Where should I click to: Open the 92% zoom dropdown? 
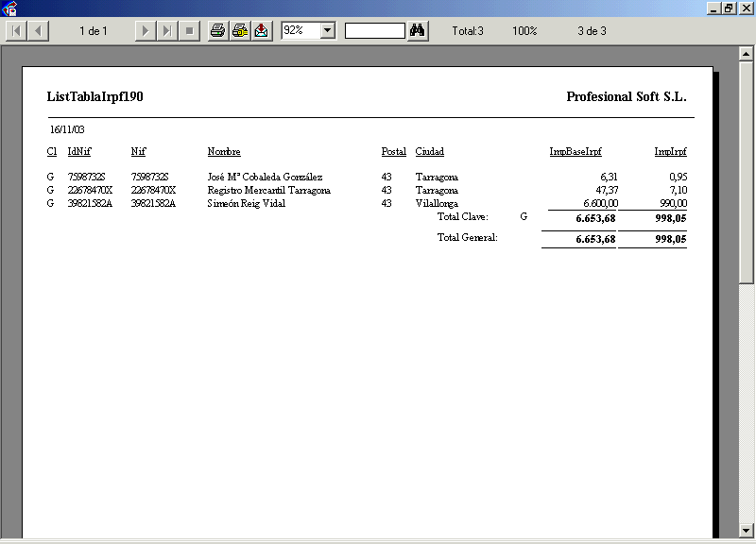(328, 31)
